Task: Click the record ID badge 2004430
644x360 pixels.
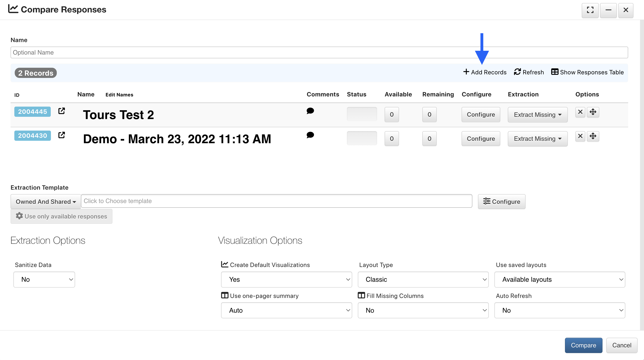Action: coord(32,135)
